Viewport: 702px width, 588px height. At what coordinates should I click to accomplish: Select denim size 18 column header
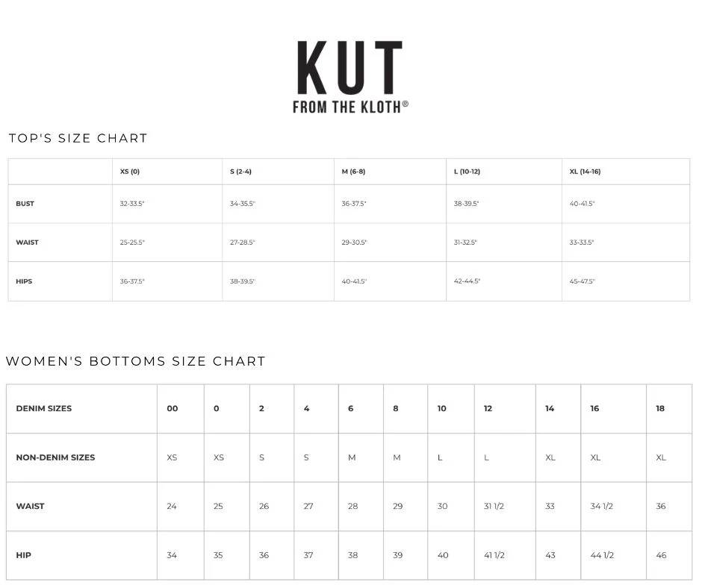660,408
